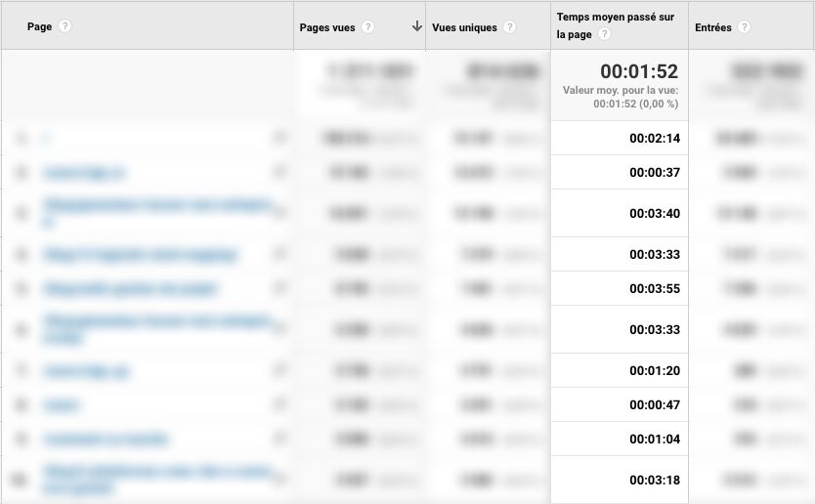The height and width of the screenshot is (504, 815).
Task: Select the Temps moyen passé sur la page header
Action: [616, 18]
